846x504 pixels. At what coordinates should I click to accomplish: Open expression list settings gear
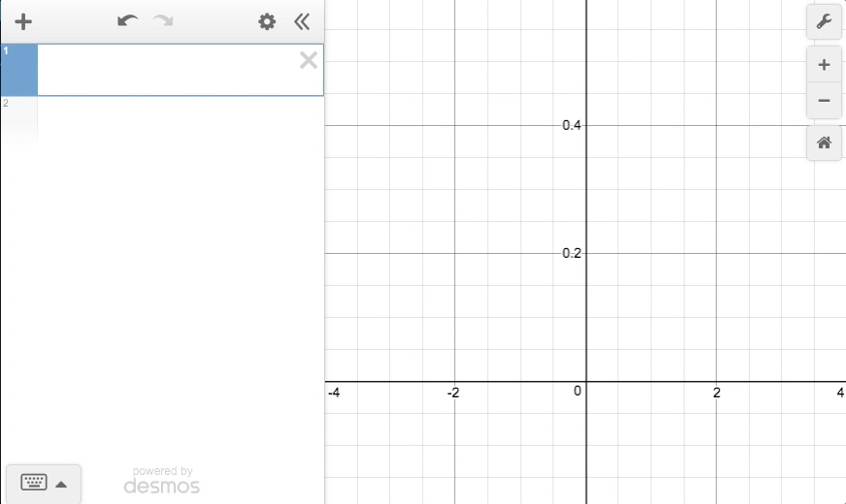267,21
